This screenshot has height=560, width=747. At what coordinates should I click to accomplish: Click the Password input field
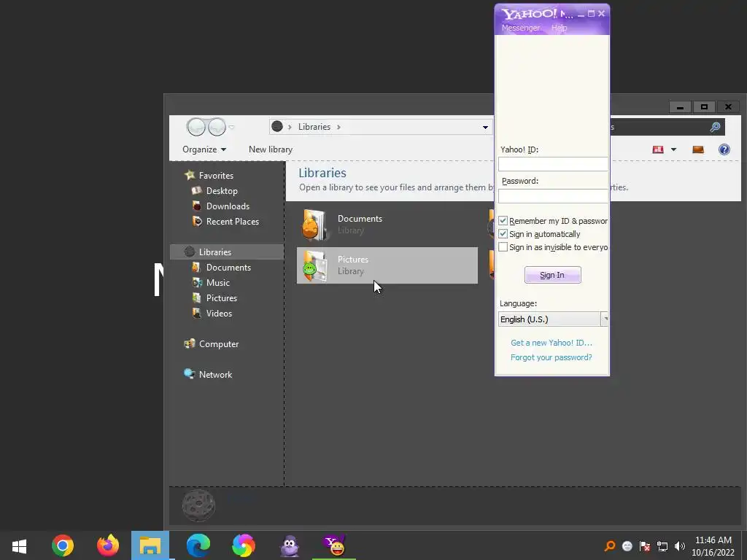click(x=553, y=196)
